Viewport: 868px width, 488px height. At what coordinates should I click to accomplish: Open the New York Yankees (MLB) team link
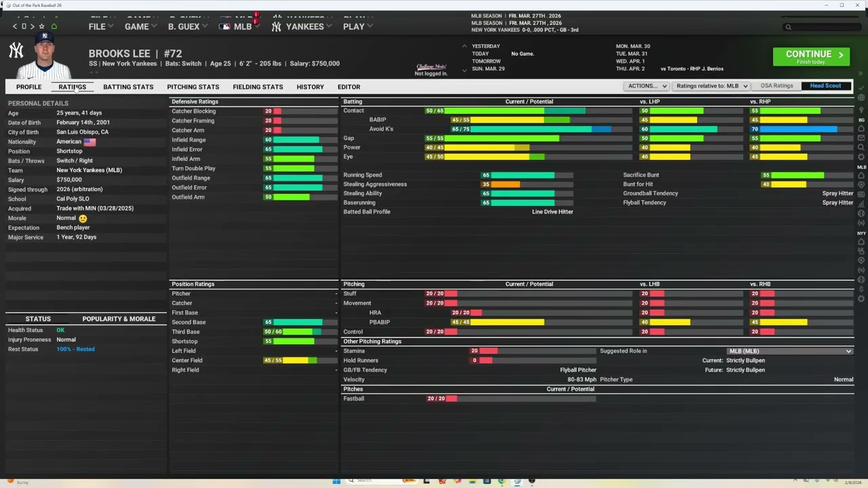point(89,170)
